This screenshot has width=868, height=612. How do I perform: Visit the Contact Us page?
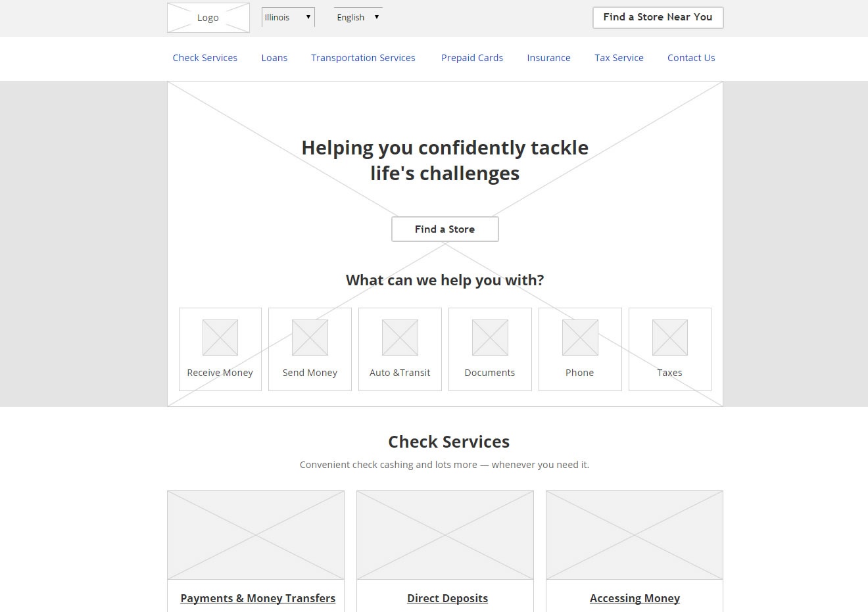(691, 58)
